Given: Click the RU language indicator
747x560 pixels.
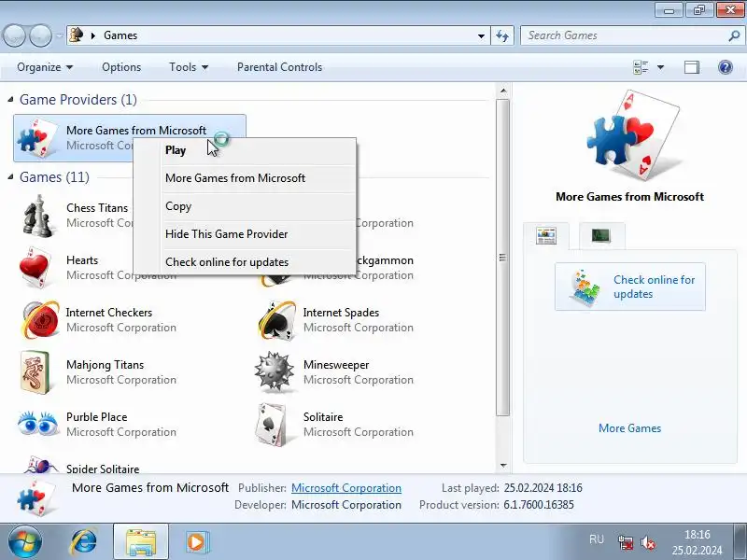Looking at the screenshot, I should [597, 539].
